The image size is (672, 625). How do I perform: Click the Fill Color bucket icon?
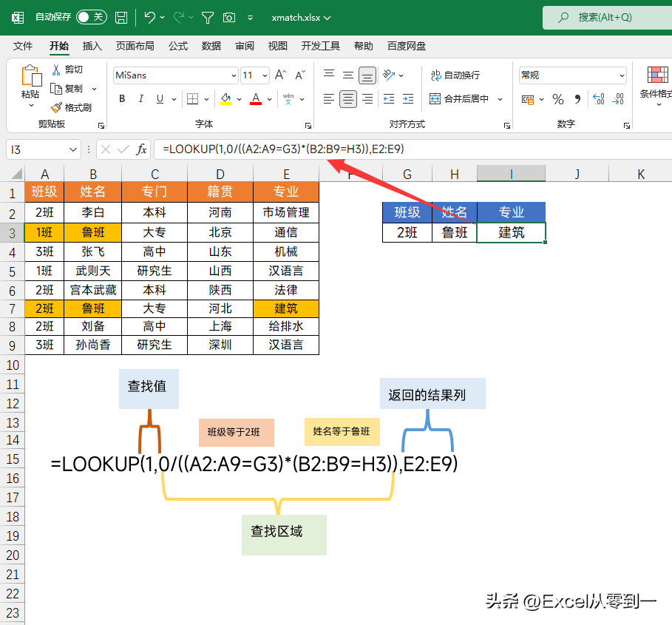[225, 99]
